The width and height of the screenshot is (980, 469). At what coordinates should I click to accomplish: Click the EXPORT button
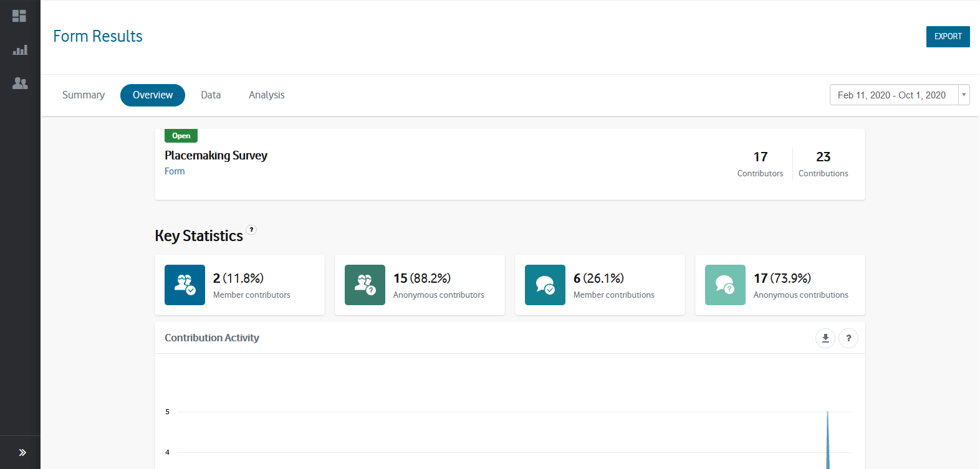948,37
